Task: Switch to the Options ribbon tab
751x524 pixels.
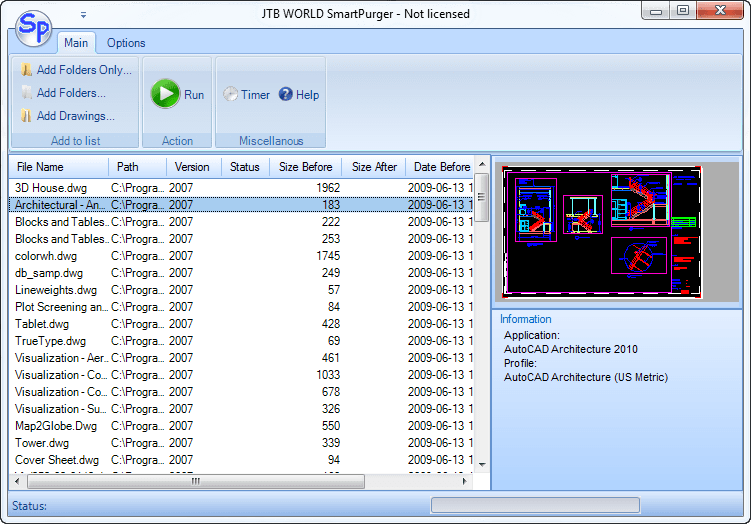Action: 126,43
